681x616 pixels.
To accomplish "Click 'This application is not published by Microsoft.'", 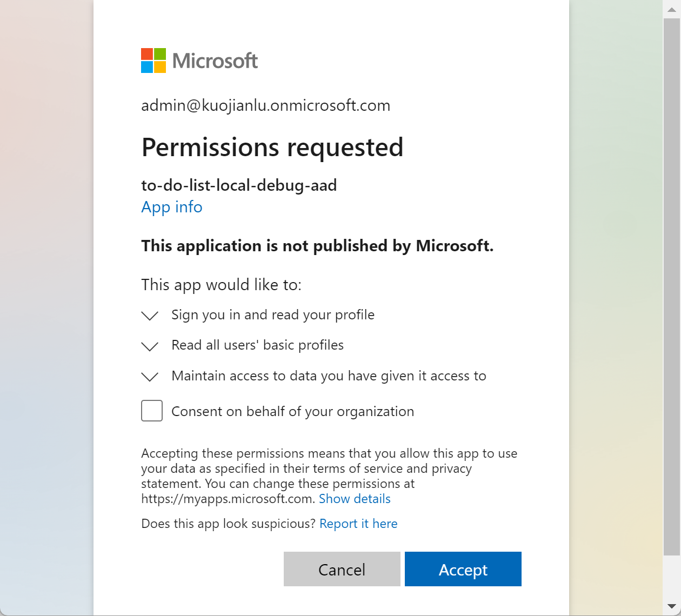I will pyautogui.click(x=317, y=246).
